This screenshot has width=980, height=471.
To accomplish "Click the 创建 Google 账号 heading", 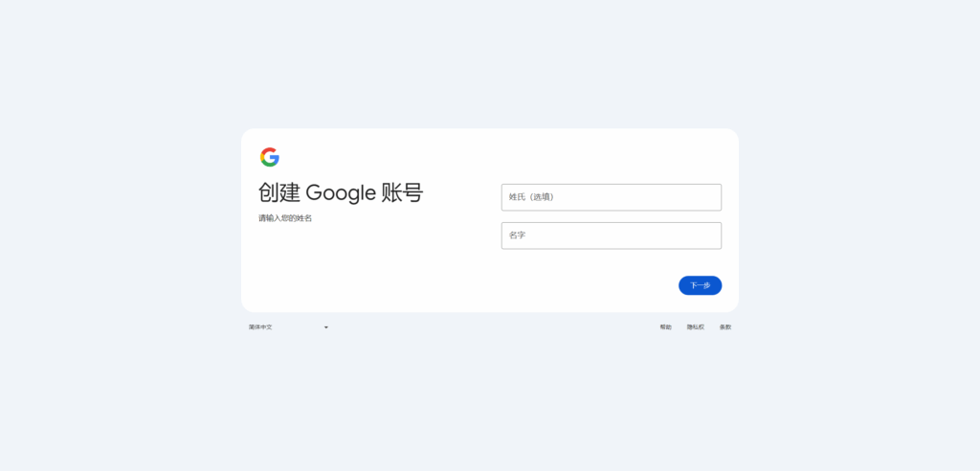I will pos(341,192).
